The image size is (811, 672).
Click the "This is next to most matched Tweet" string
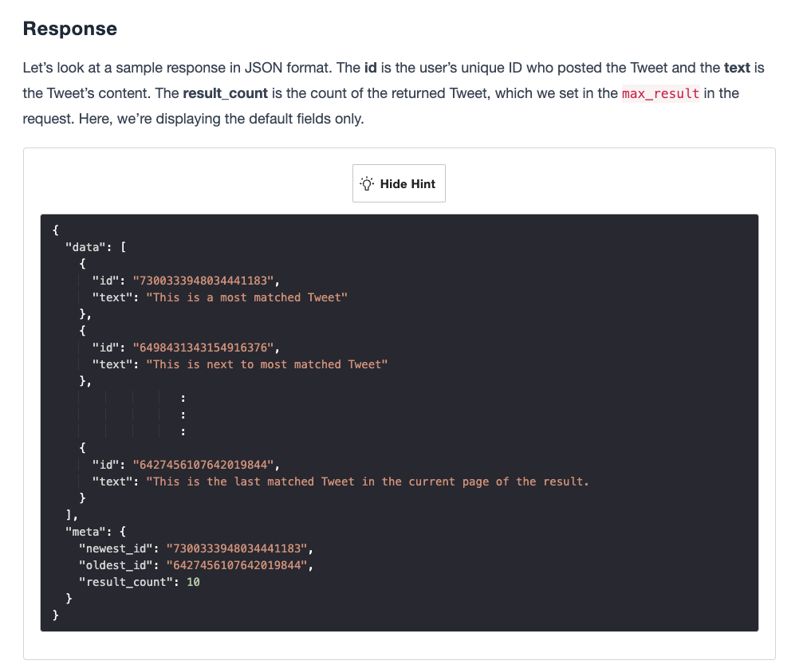267,364
